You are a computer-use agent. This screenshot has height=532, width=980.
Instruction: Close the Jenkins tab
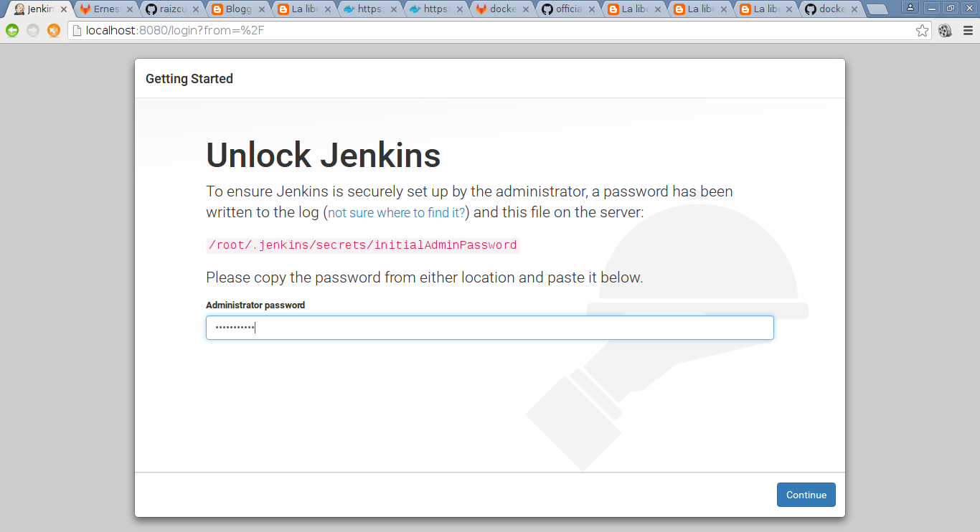click(63, 10)
